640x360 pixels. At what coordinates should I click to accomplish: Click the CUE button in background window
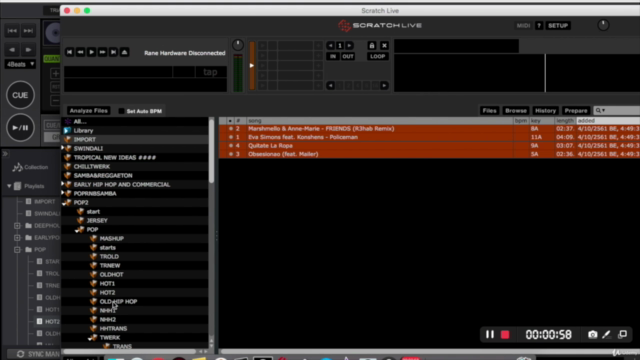(x=20, y=95)
